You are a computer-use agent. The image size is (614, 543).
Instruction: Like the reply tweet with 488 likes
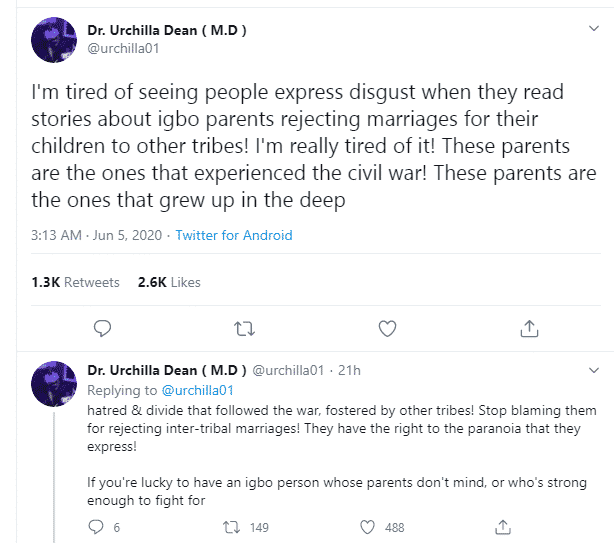(368, 527)
